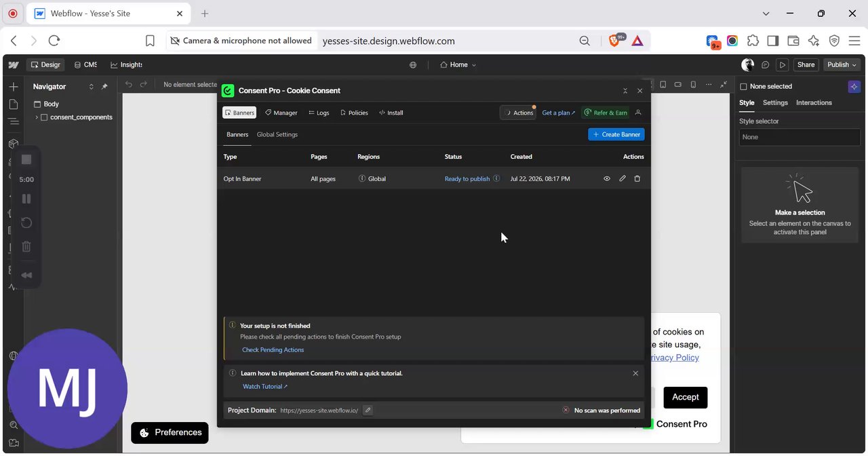Minimize the Consent Pro app panel
Image resolution: width=868 pixels, height=456 pixels.
coord(625,90)
